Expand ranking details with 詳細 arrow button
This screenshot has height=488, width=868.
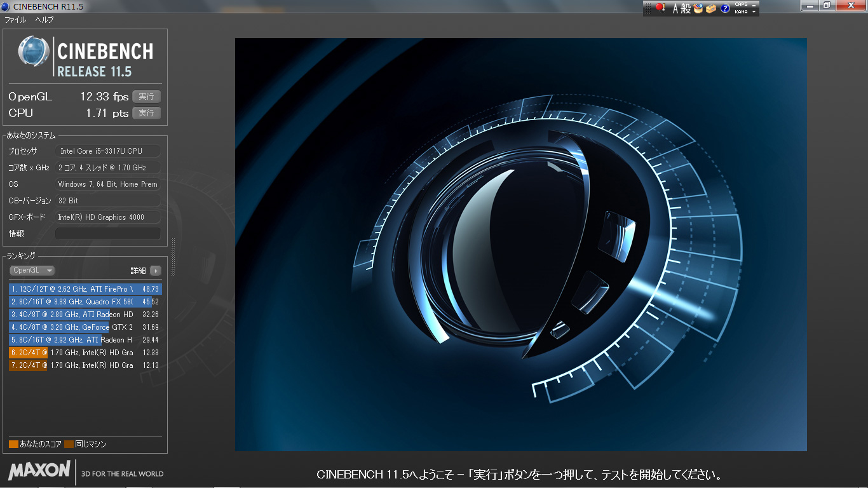click(x=156, y=271)
